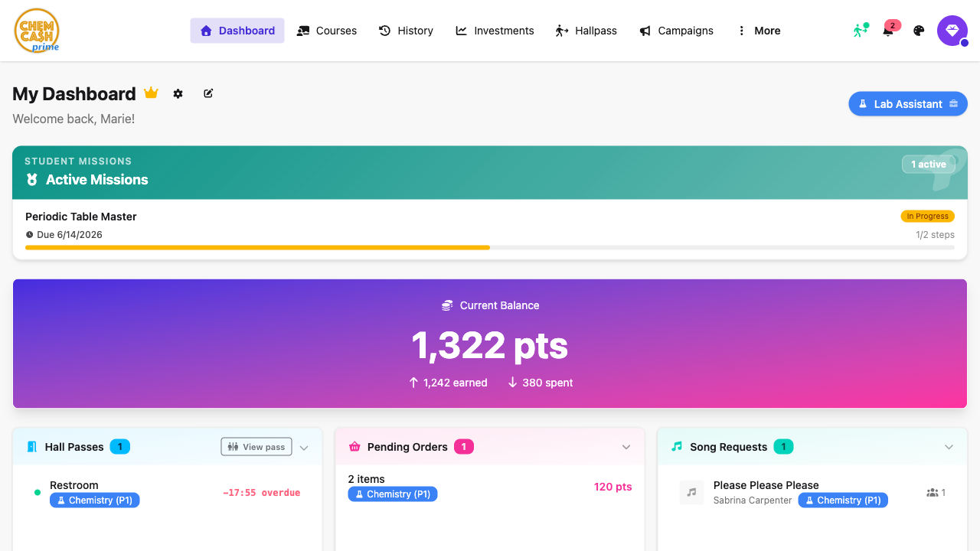Click the Active Missions medal icon

coord(32,180)
